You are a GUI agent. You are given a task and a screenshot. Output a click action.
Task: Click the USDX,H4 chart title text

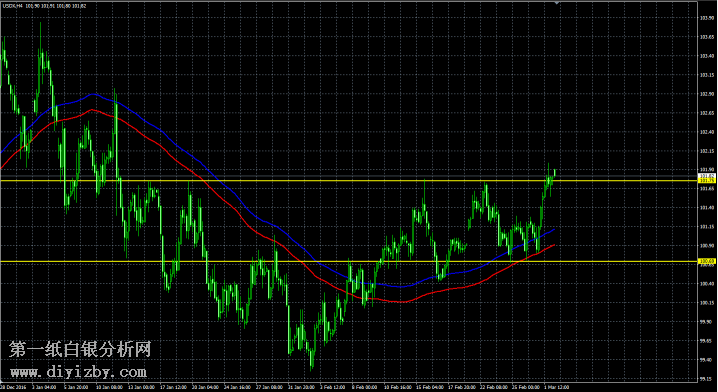coord(13,6)
